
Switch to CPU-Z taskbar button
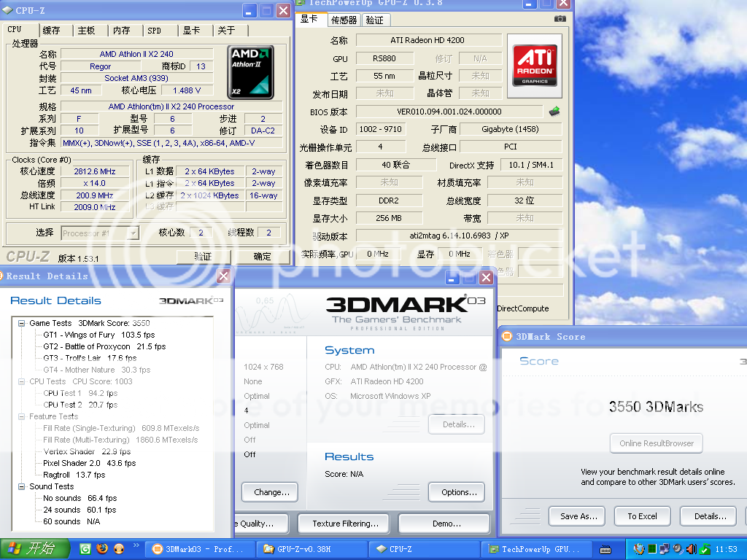click(423, 549)
